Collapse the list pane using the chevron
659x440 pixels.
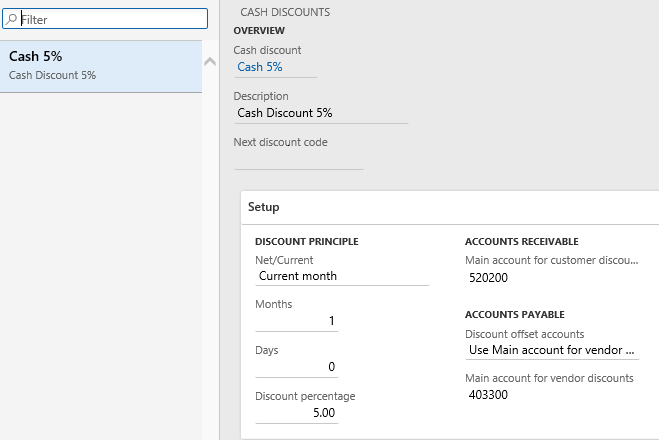[x=210, y=62]
